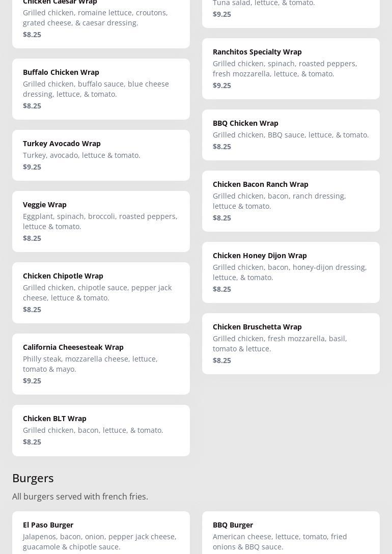Click the Chicken Caesar Wrap card
Screen dimensions: 392x554
101,20
